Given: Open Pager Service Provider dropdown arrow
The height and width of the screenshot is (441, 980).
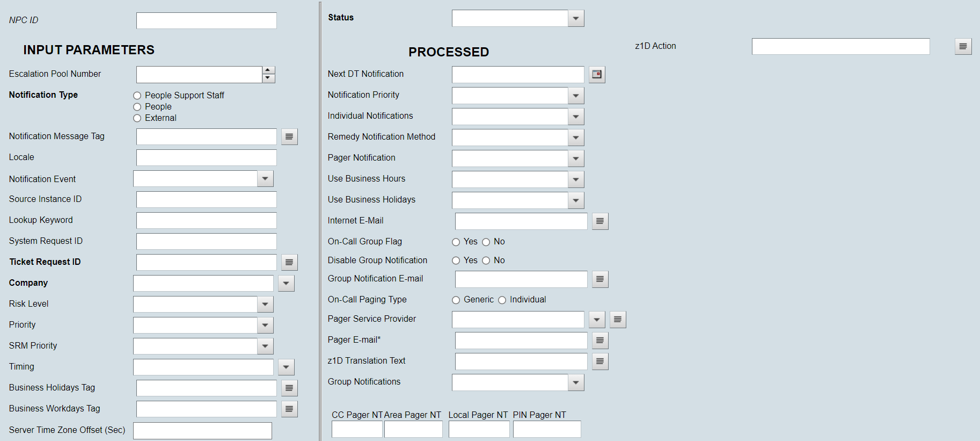Looking at the screenshot, I should (597, 320).
